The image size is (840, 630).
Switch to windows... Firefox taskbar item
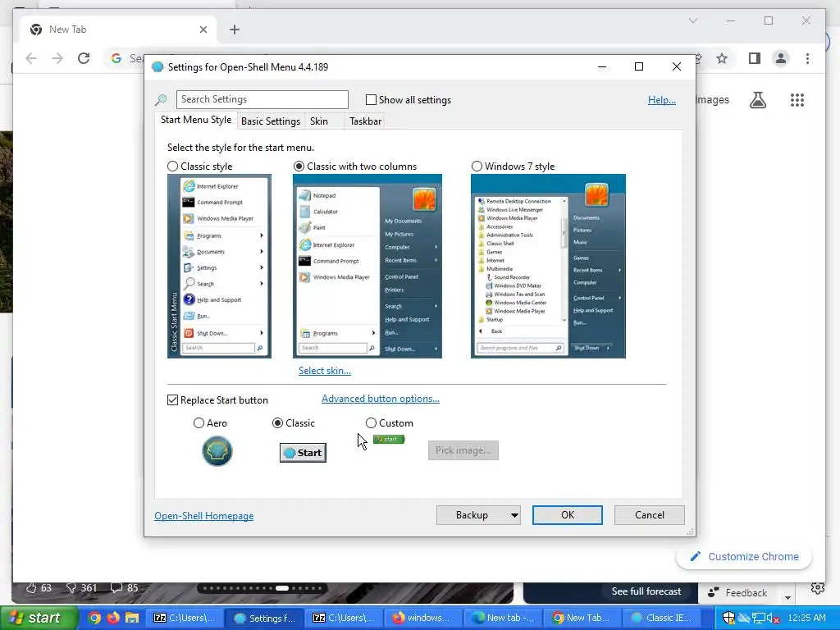click(424, 618)
